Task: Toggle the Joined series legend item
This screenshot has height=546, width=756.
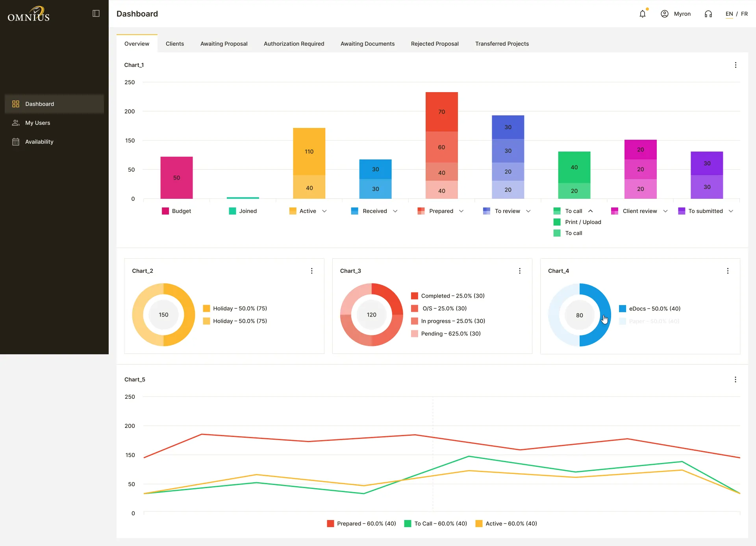Action: coord(243,211)
